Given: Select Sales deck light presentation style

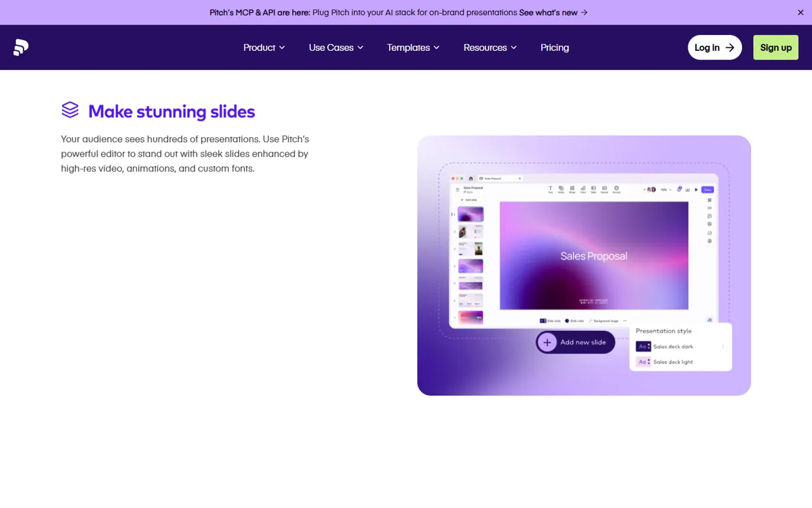Looking at the screenshot, I should [x=673, y=362].
